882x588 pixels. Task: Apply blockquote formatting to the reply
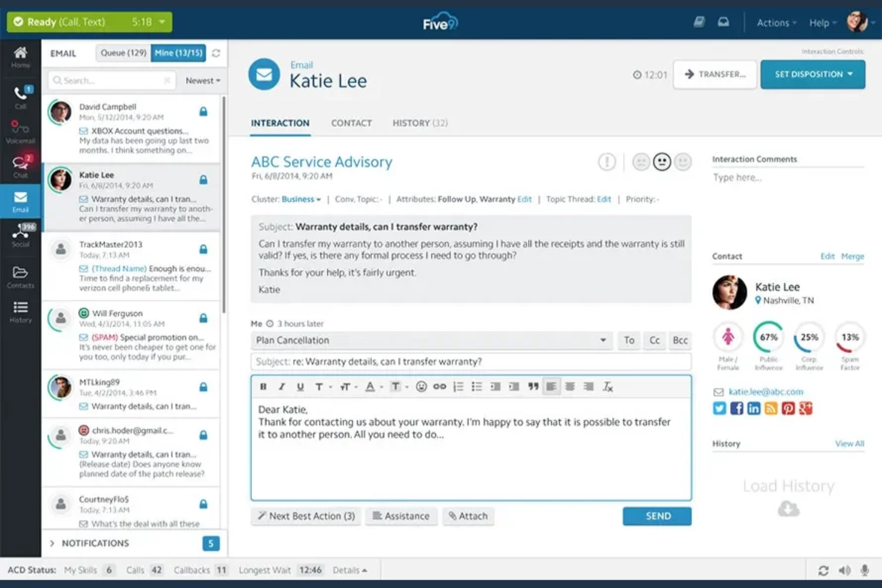(x=533, y=387)
